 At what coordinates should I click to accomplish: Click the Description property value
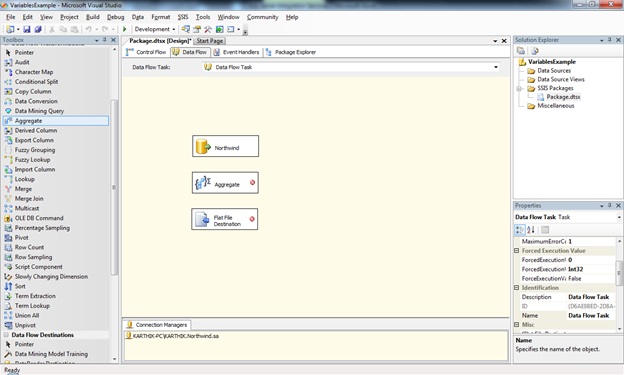point(591,297)
